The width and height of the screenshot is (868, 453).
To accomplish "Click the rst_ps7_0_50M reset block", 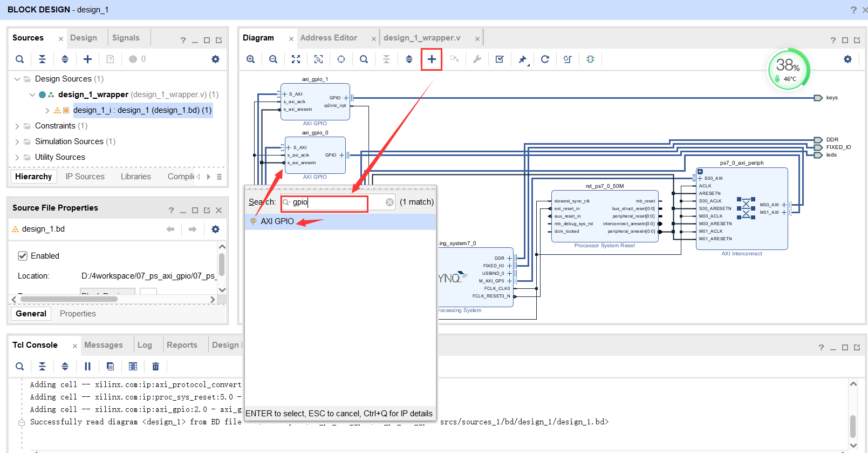I will pos(605,215).
